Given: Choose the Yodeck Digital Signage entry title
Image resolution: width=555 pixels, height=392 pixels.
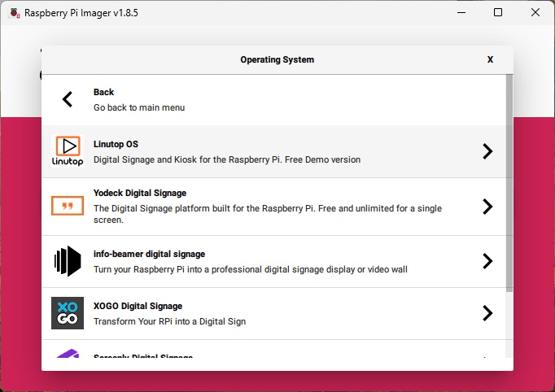Looking at the screenshot, I should [140, 194].
